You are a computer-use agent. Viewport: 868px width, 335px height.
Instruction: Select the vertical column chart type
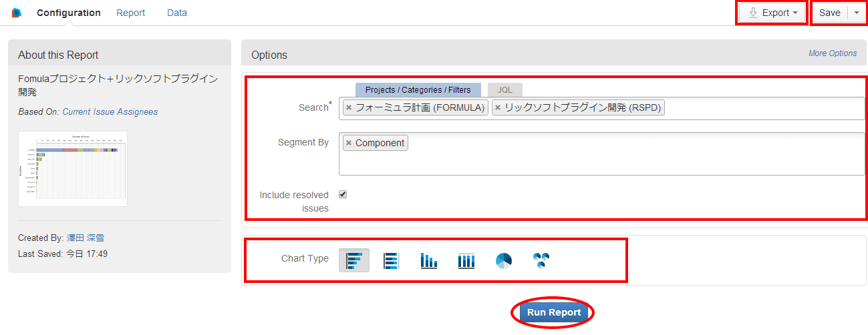tap(429, 260)
